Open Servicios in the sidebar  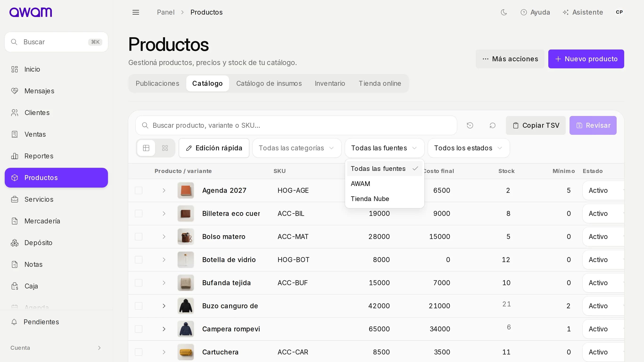(56, 199)
